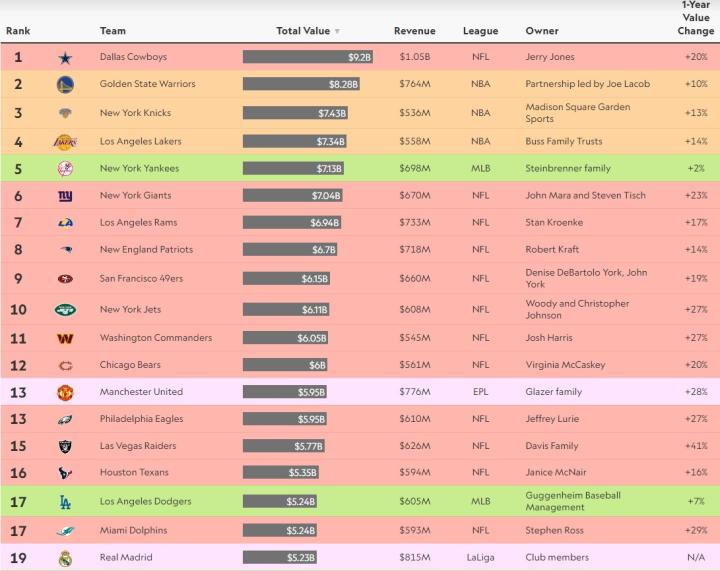
Task: Click the New York Yankees logo
Action: (x=65, y=169)
